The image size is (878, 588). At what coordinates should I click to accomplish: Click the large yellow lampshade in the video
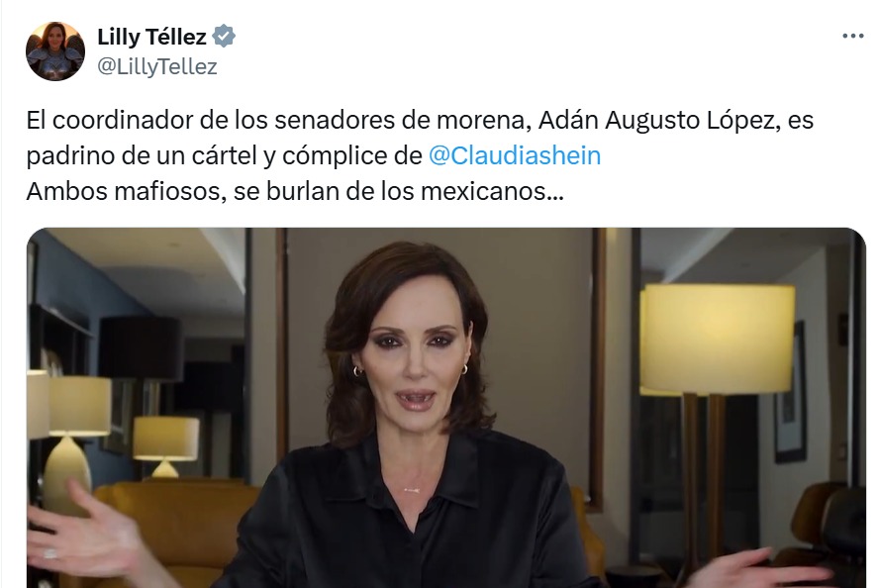(x=718, y=339)
